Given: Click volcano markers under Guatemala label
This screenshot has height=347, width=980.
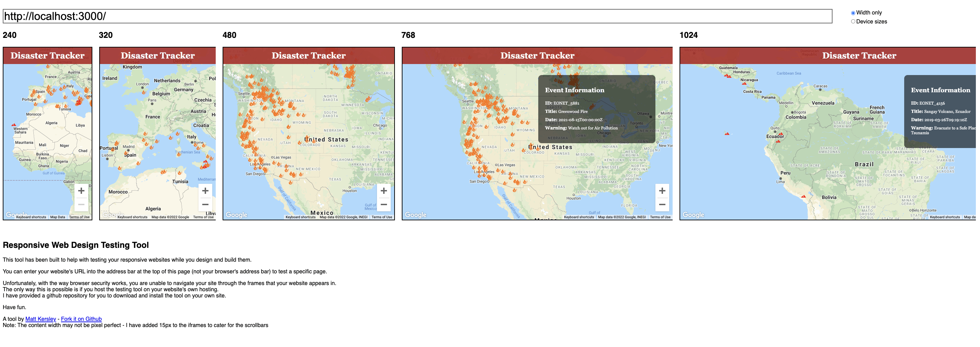Looking at the screenshot, I should [x=727, y=76].
